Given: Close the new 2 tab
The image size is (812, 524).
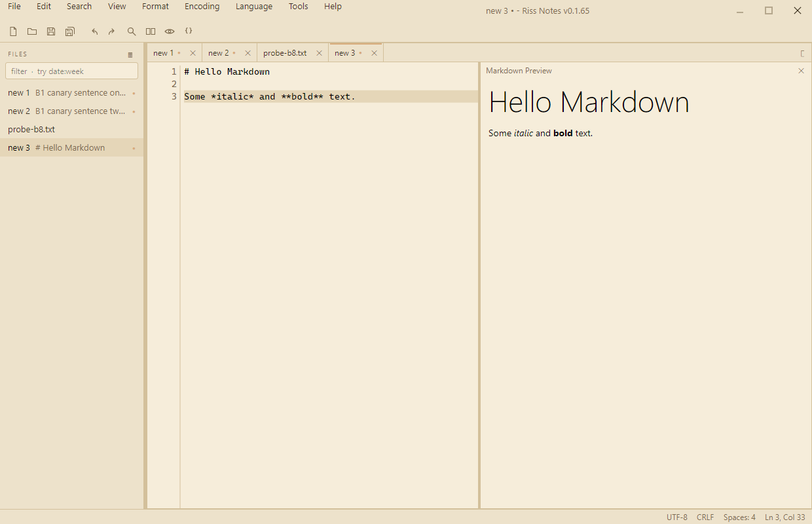Looking at the screenshot, I should [248, 53].
